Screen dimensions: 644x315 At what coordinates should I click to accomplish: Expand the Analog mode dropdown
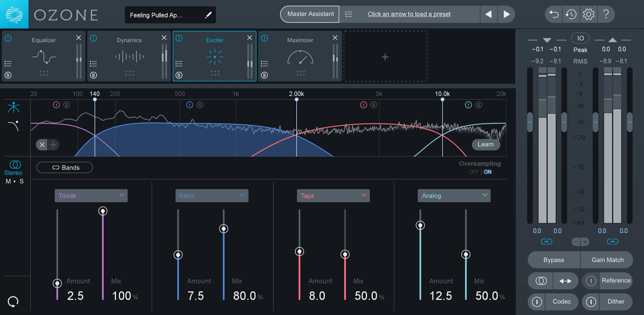pyautogui.click(x=454, y=196)
